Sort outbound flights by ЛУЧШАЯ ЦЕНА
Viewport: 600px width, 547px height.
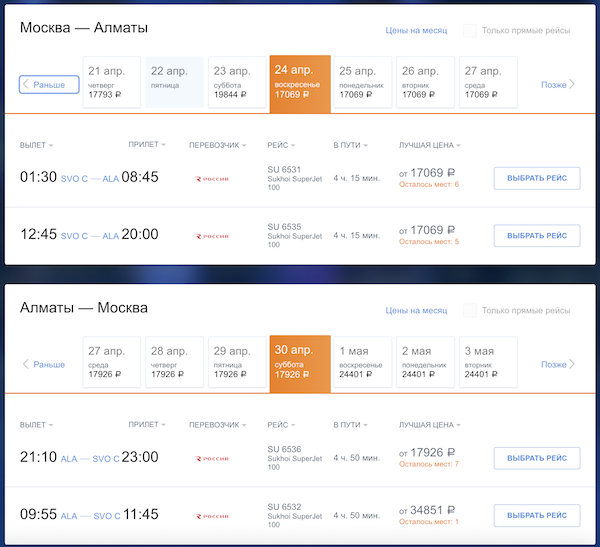(x=430, y=145)
